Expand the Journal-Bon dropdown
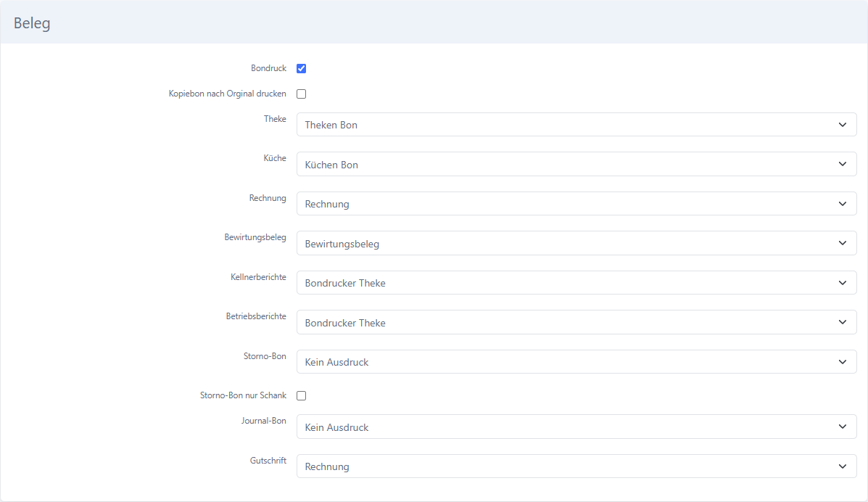 [x=576, y=427]
